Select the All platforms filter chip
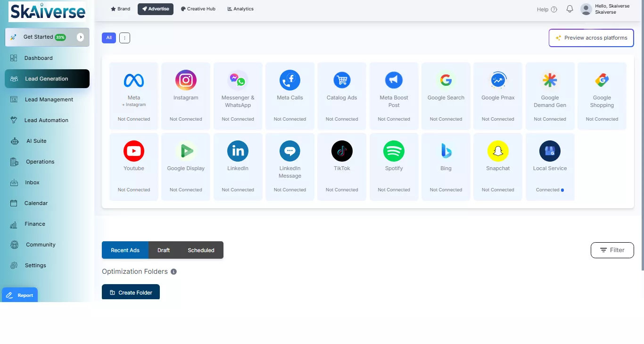644x344 pixels. coord(109,38)
